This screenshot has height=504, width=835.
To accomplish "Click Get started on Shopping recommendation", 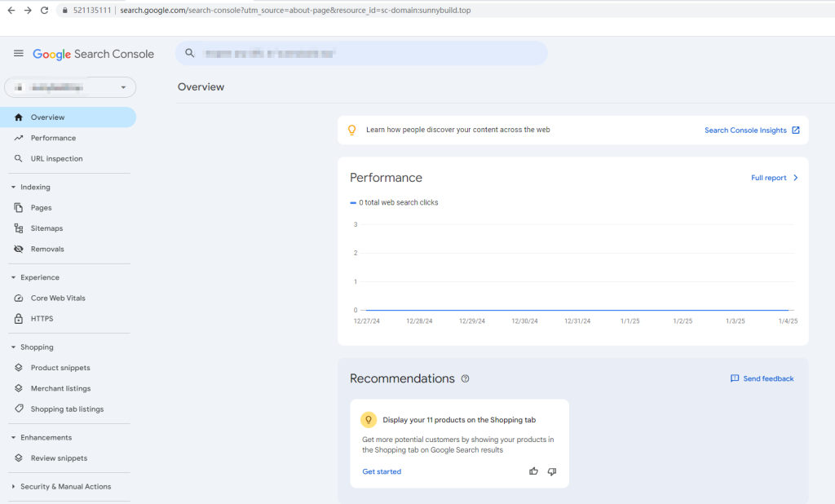I will [382, 471].
